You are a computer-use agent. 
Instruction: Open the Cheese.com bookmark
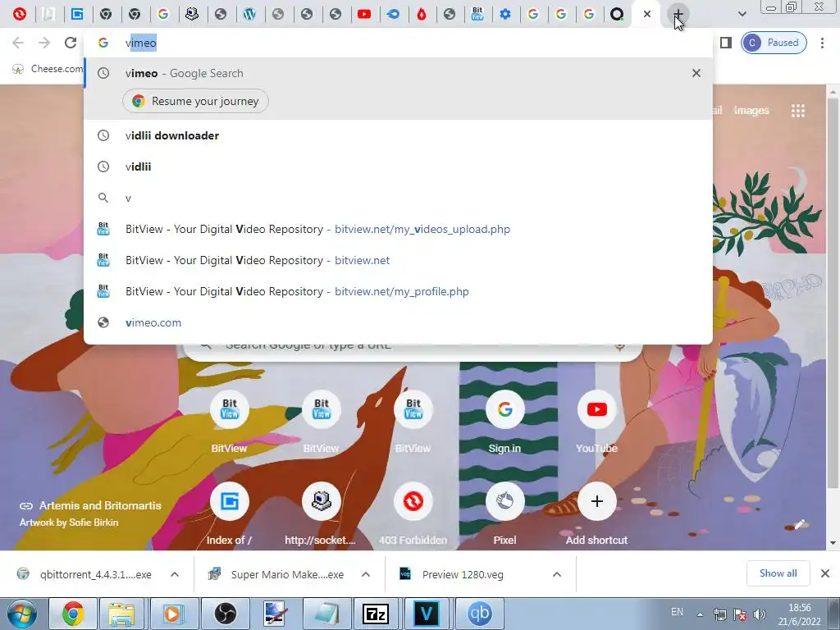click(47, 69)
